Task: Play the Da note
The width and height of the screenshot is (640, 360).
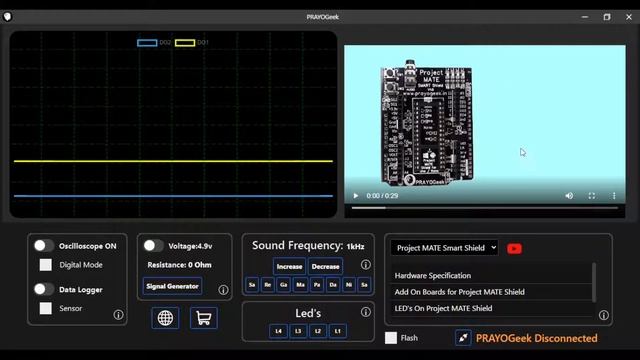Action: pos(333,284)
